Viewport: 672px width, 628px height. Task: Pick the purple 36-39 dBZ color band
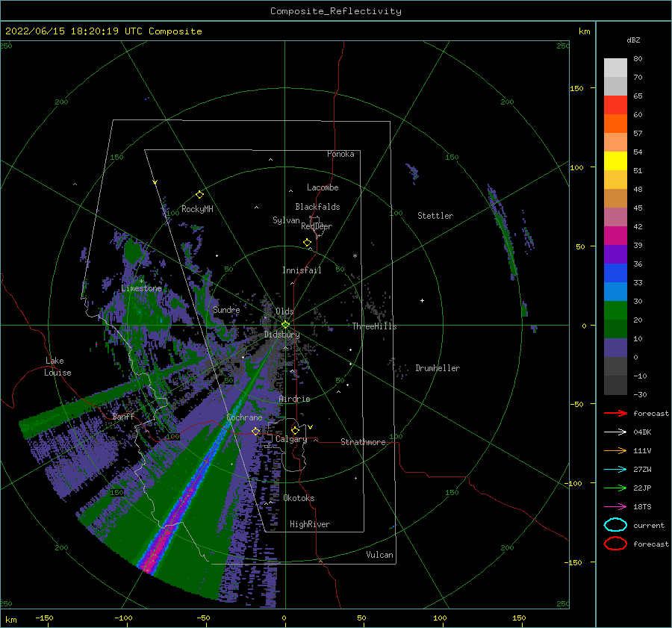[615, 255]
